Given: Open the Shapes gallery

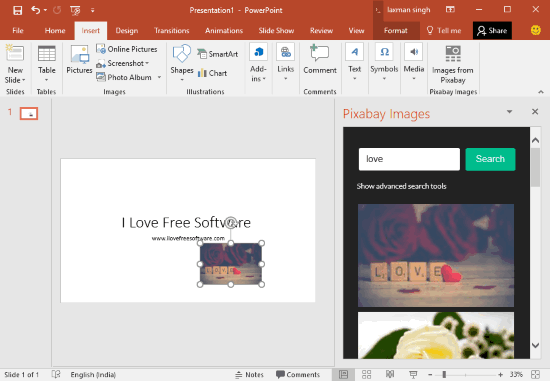Looking at the screenshot, I should (182, 63).
